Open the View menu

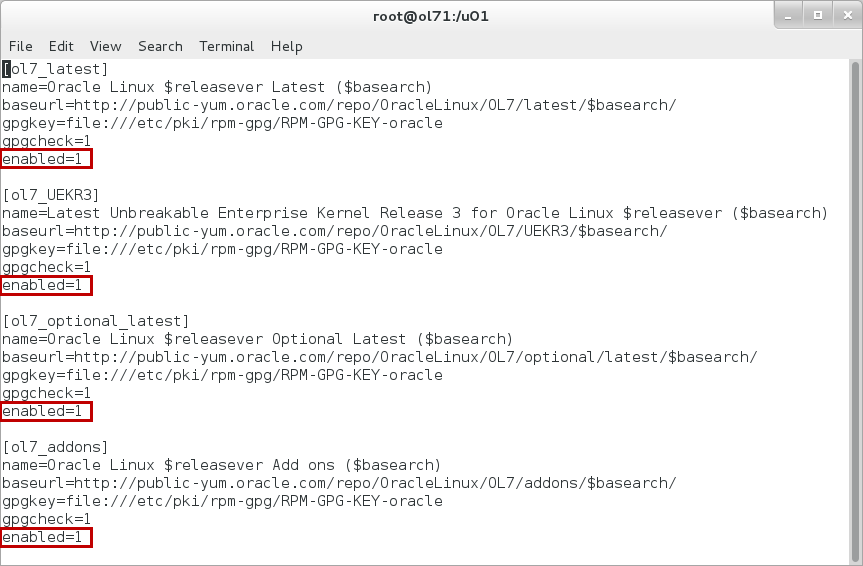click(105, 46)
